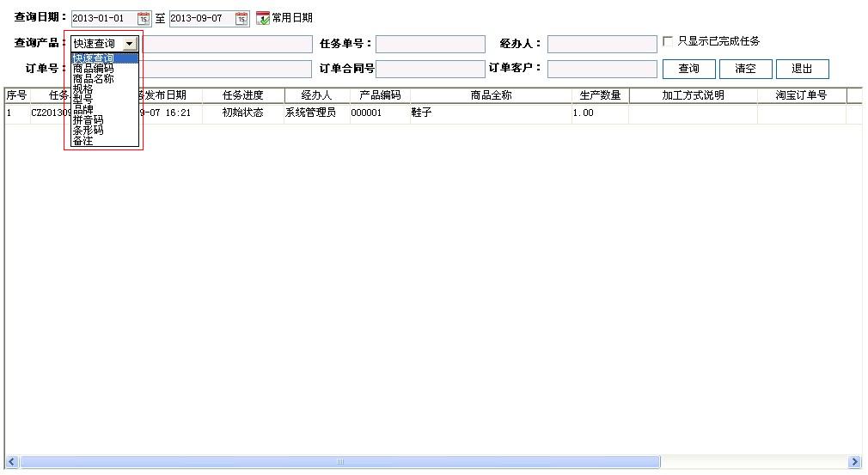Click the 查询产品 text input field
Screen dimensions: 868x475
[x=228, y=45]
